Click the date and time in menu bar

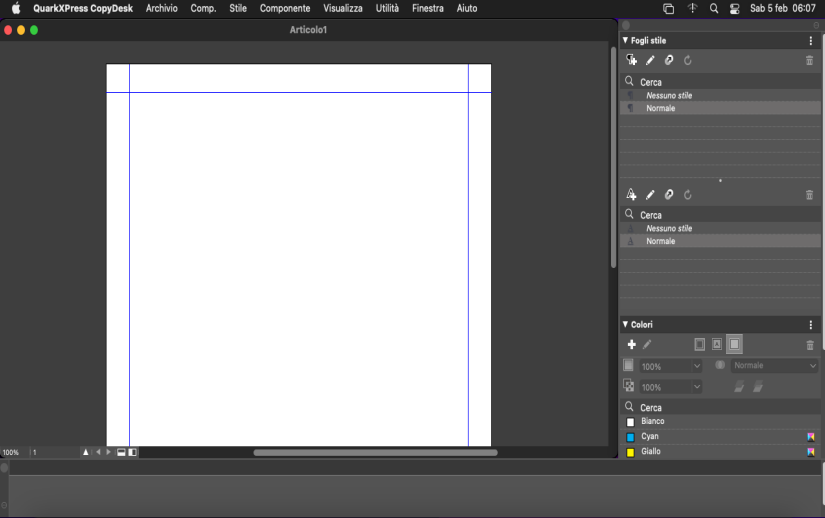[x=782, y=8]
